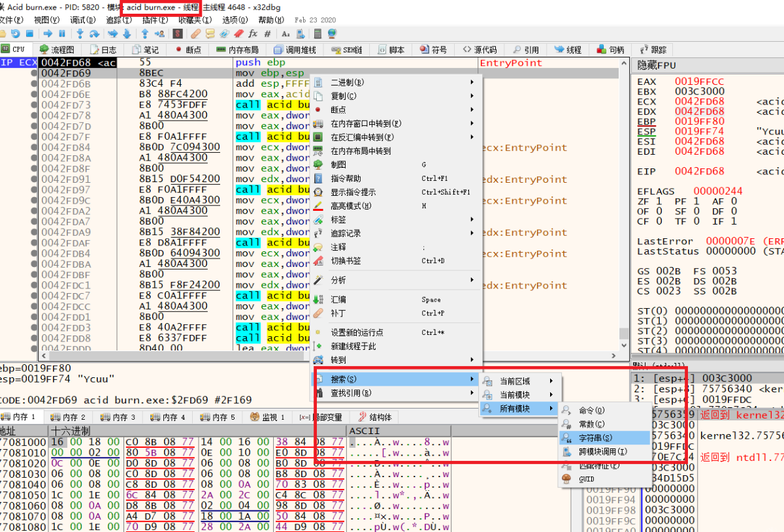Expand the 复制 submenu
This screenshot has height=532, width=784.
pos(396,96)
